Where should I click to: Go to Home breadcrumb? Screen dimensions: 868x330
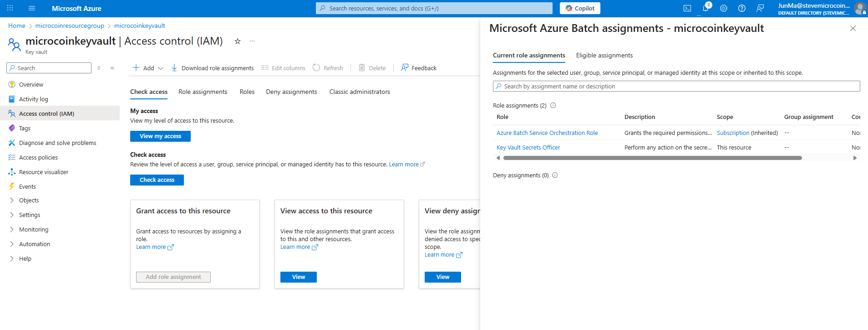point(17,26)
